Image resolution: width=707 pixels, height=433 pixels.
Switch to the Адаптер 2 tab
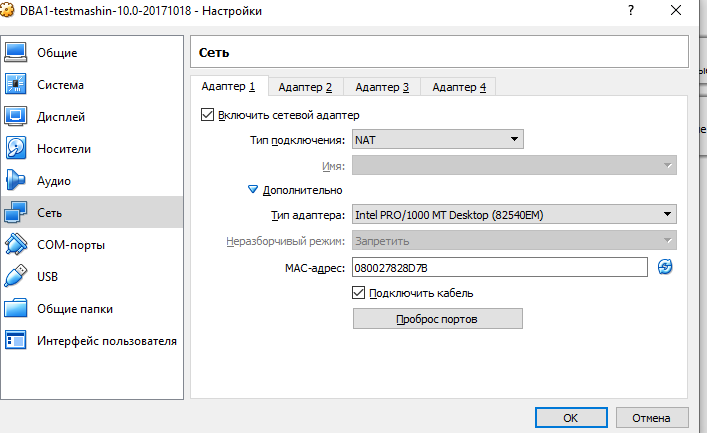(x=305, y=88)
